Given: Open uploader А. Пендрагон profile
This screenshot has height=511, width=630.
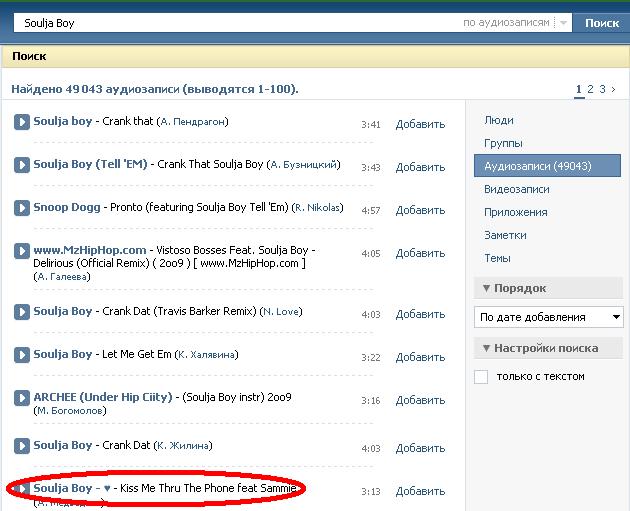Looking at the screenshot, I should (x=193, y=122).
